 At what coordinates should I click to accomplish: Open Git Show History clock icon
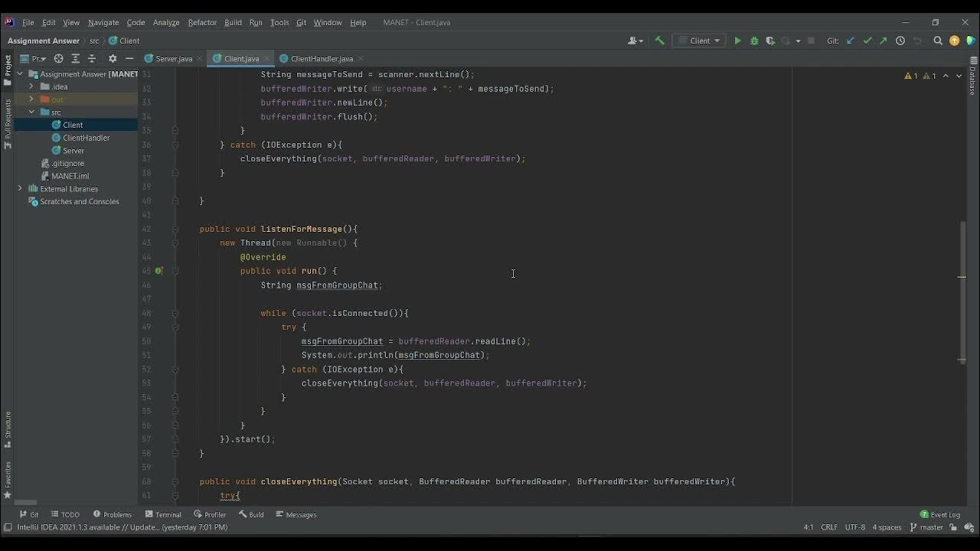pyautogui.click(x=900, y=41)
